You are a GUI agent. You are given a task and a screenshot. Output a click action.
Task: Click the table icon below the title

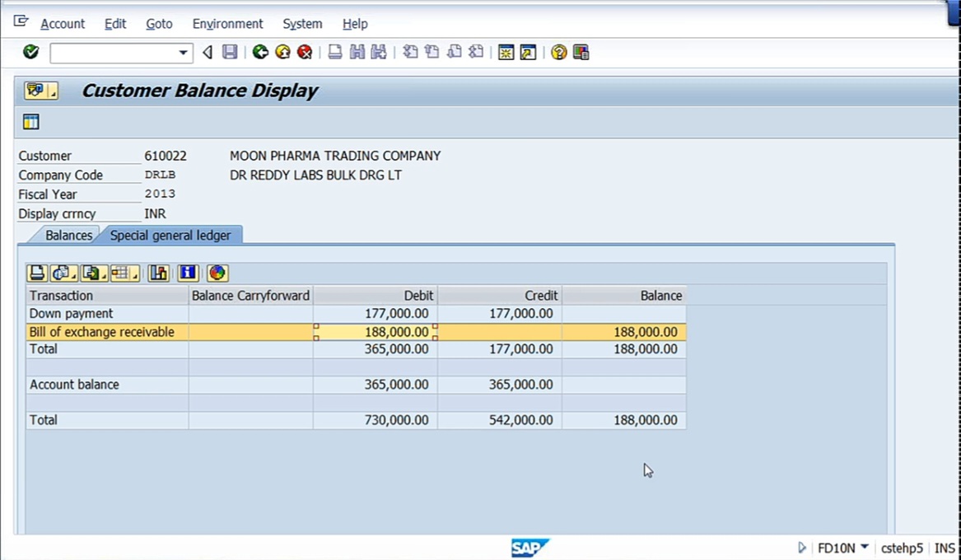coord(30,122)
